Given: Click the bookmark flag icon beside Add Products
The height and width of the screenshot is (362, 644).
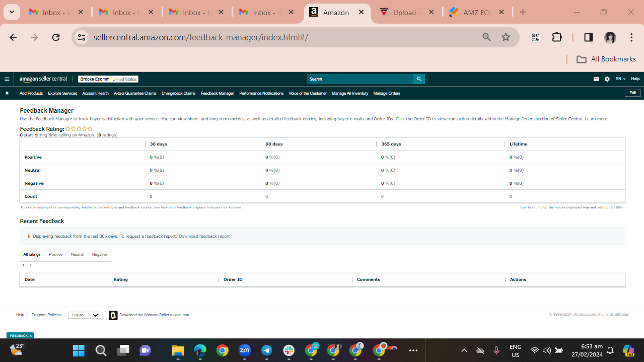Looking at the screenshot, I should click(x=7, y=93).
